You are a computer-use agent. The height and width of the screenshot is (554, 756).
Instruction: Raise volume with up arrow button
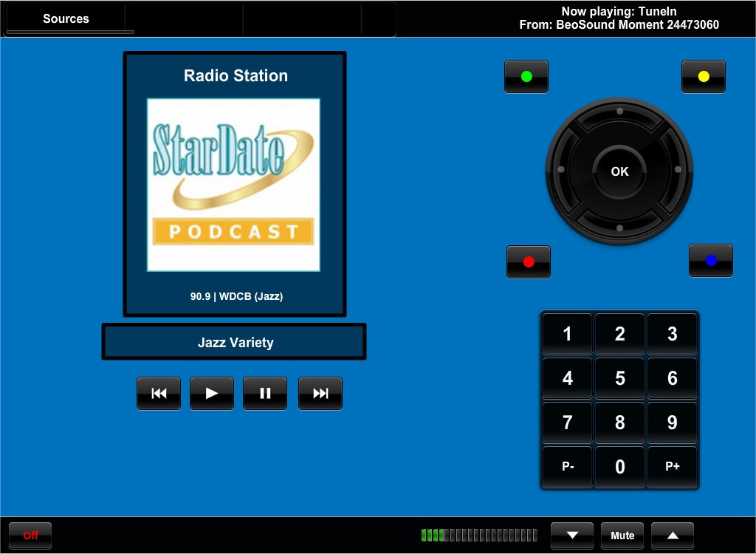(673, 536)
